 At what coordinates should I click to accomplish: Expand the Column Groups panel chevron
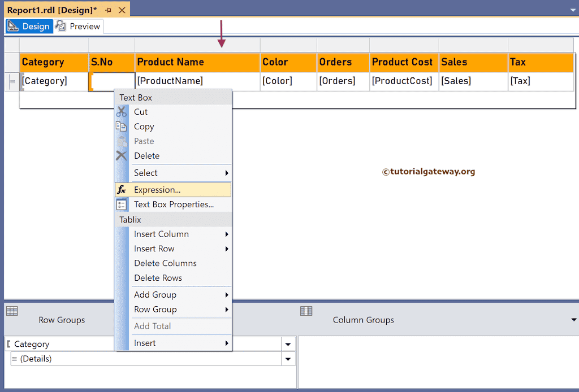(x=573, y=320)
